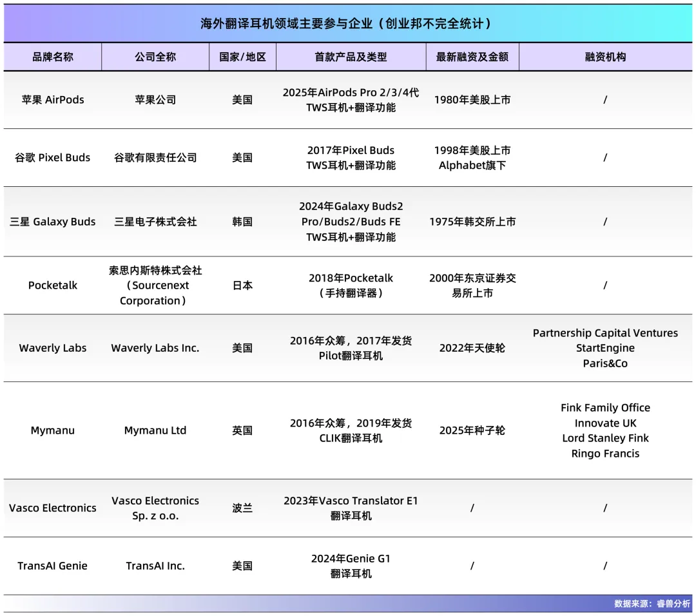Click the 2017年Pixel Buds product cell
696x616 pixels.
pyautogui.click(x=351, y=158)
